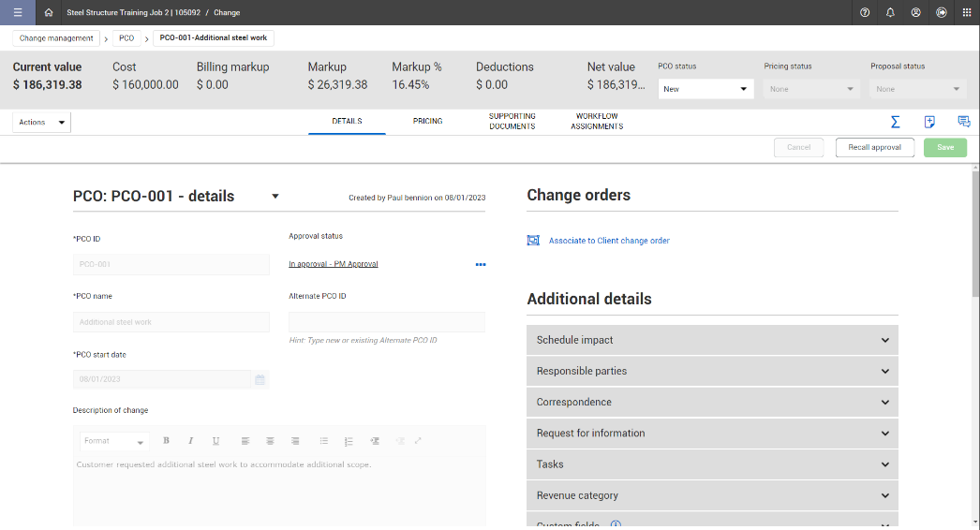Go to home via house icon
The width and height of the screenshot is (980, 530).
tap(49, 13)
